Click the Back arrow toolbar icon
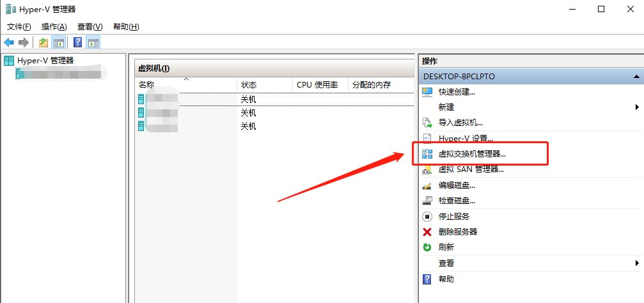 [x=9, y=42]
